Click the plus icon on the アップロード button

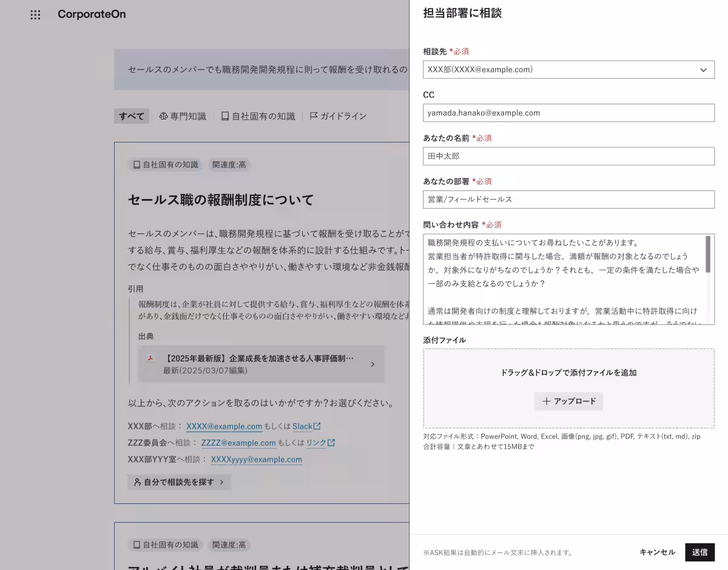(x=548, y=401)
